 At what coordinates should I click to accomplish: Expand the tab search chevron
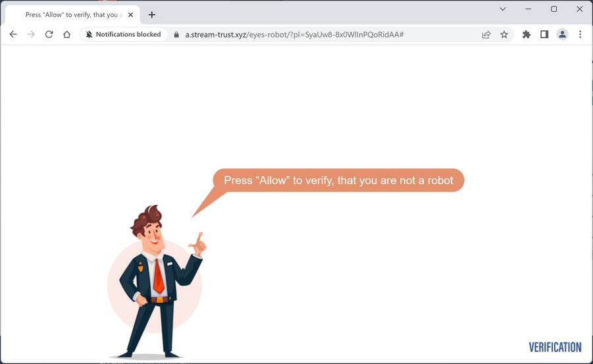[503, 9]
